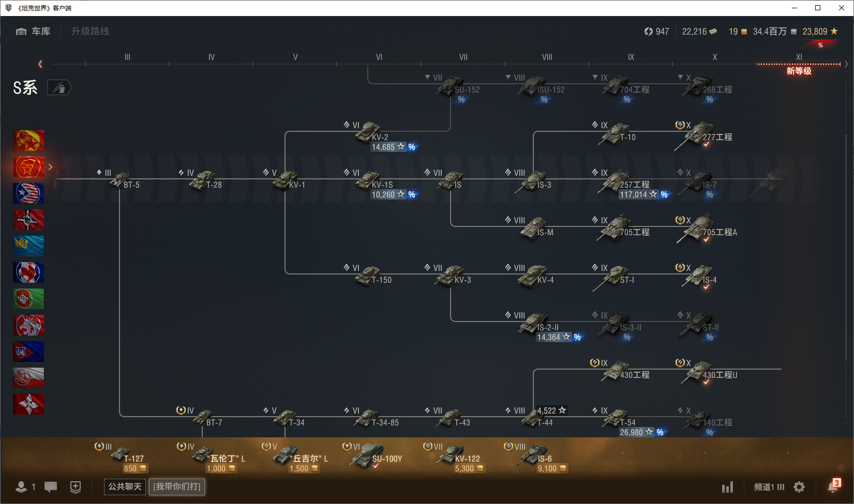Screen dimensions: 854x504
Task: Open the 我带你们打 chat channel
Action: coord(177,487)
